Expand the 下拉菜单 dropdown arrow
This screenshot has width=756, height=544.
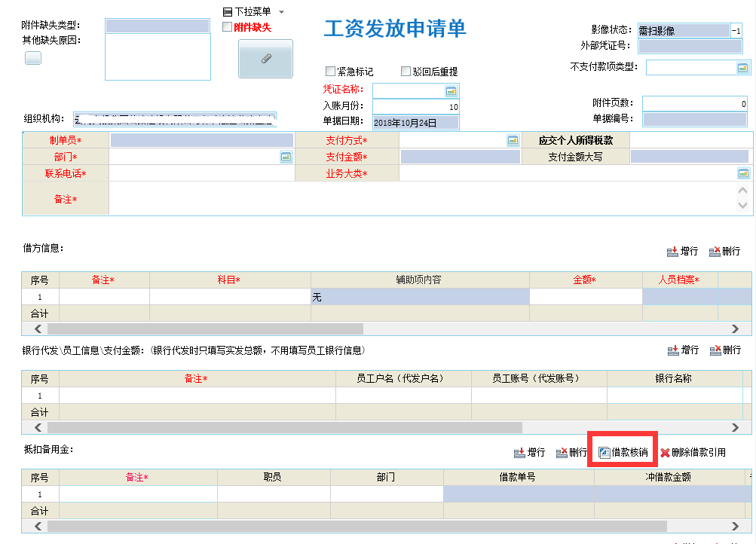click(x=281, y=12)
